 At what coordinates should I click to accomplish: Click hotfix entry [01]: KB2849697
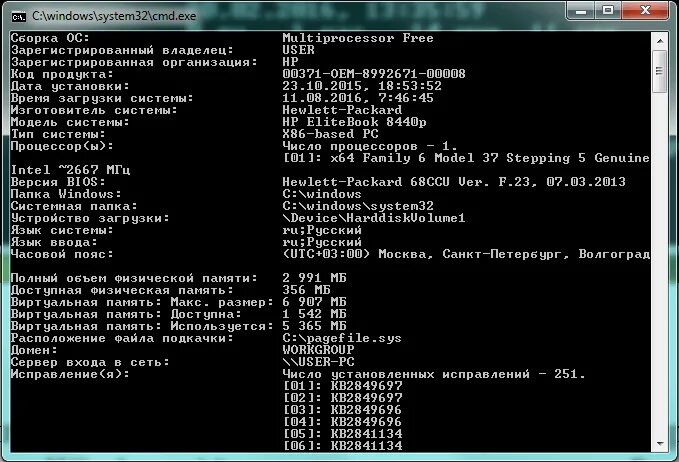342,386
